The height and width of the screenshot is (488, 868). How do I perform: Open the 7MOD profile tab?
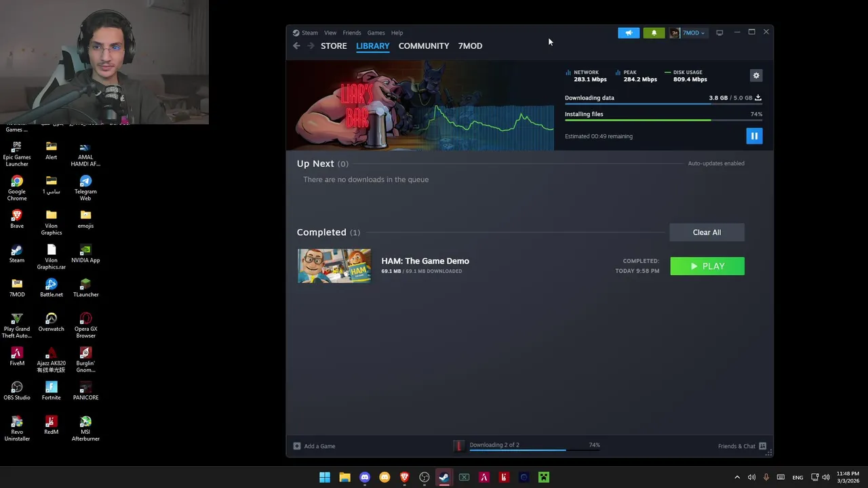(470, 46)
